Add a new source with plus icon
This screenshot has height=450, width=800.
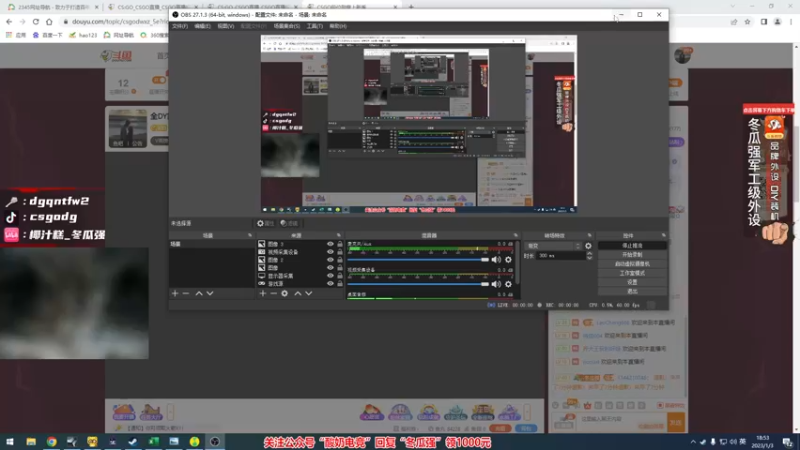tap(263, 293)
